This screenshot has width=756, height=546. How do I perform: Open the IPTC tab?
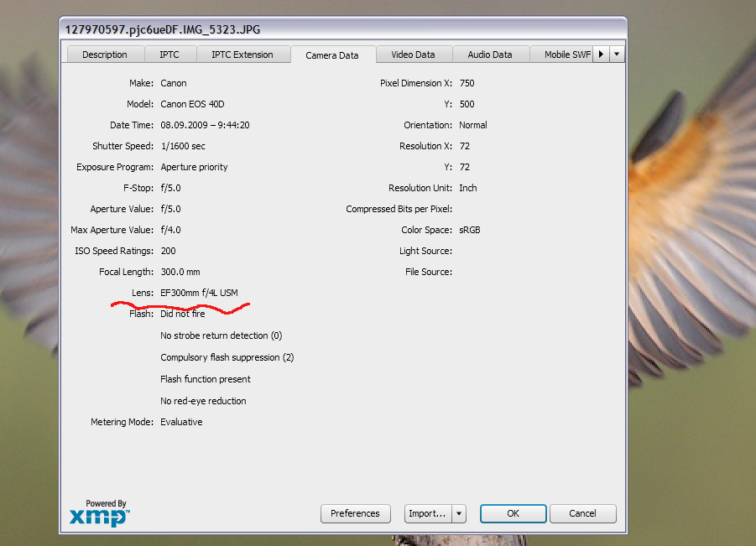tap(169, 55)
